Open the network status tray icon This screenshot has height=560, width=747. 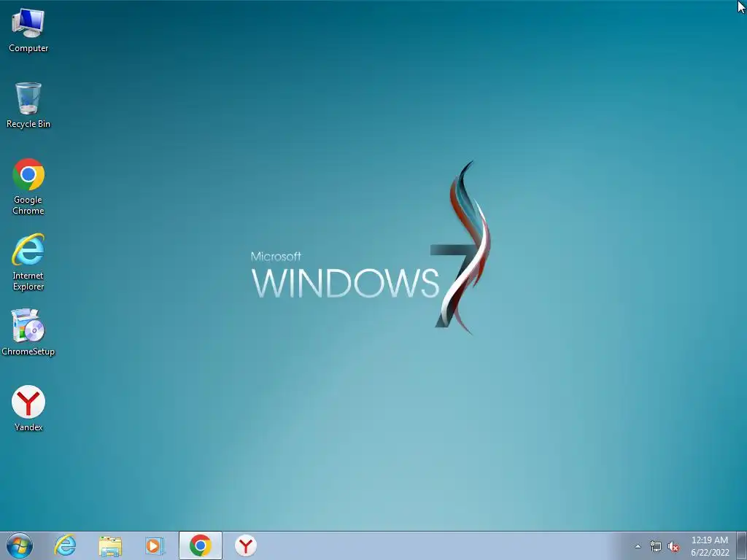tap(656, 546)
